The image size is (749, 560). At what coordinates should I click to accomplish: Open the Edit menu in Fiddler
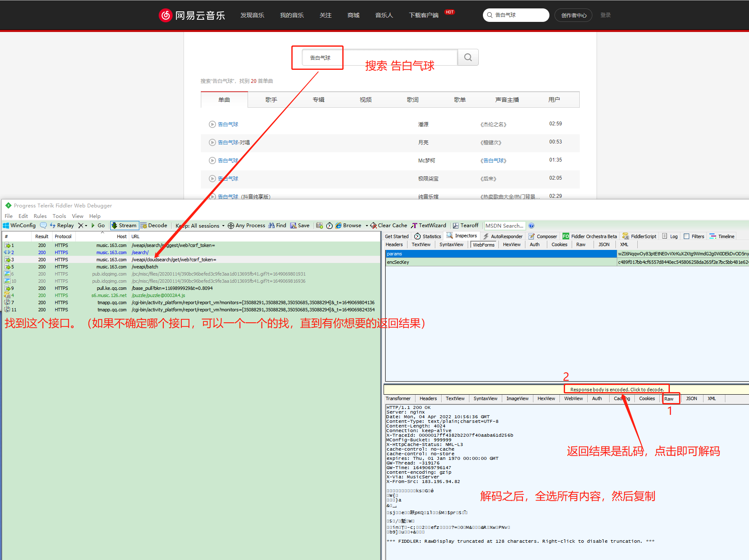[23, 216]
